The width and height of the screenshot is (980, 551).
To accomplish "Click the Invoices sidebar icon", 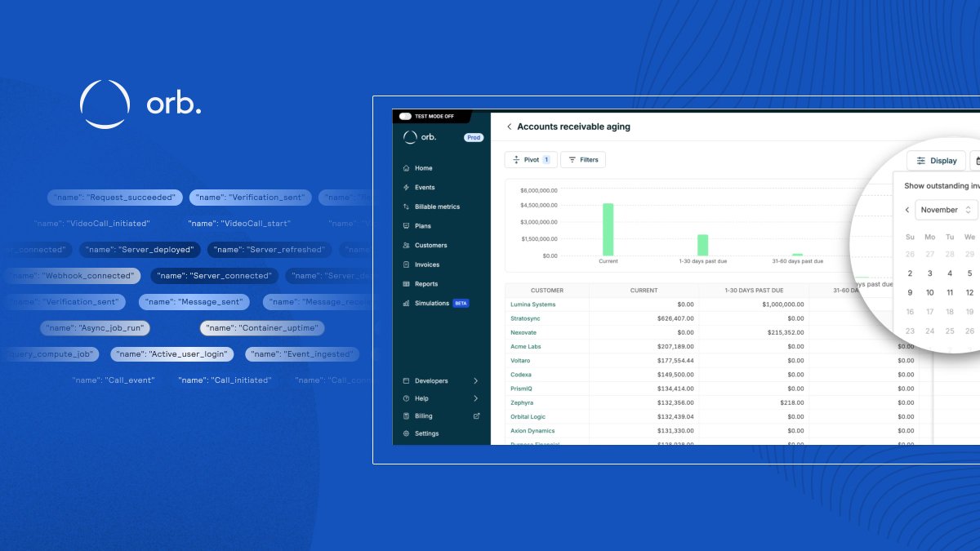I will pyautogui.click(x=406, y=264).
